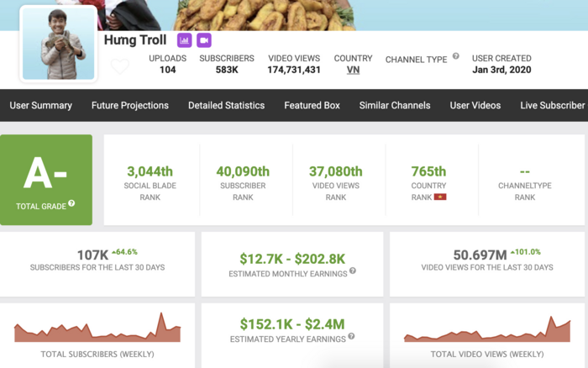588x368 pixels.
Task: Click the help icon beside Total Grade
Action: 72,202
